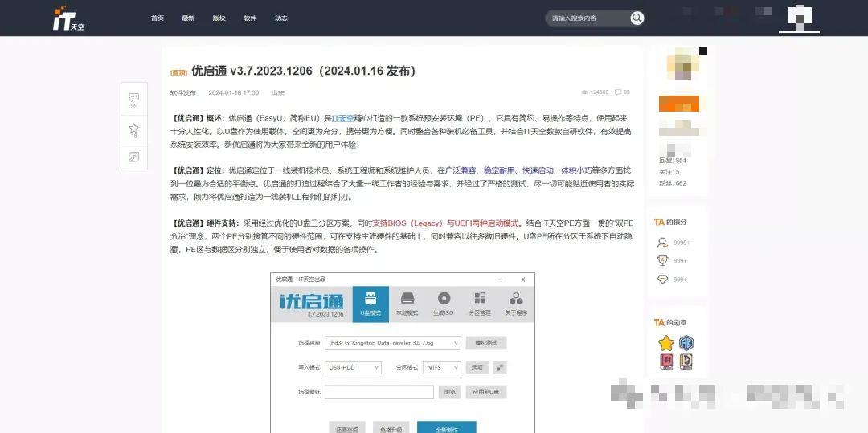Go to 最新 in the top navigation
868x433 pixels.
[188, 18]
